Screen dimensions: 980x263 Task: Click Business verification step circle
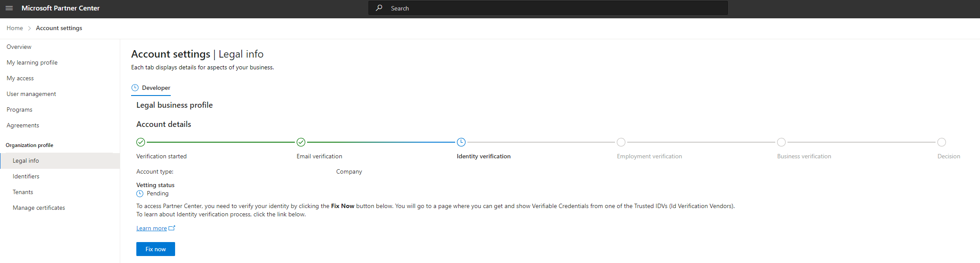(x=781, y=142)
